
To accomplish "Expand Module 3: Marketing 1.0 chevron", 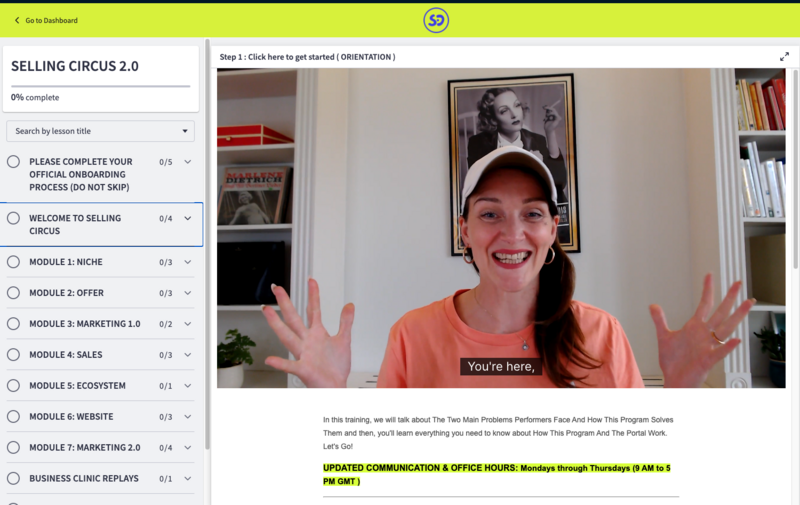I will tap(188, 324).
